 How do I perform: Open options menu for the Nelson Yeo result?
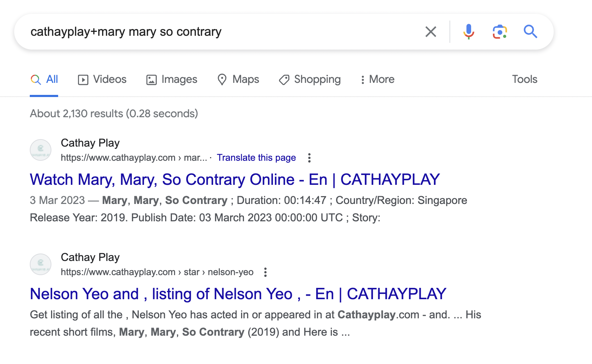pos(266,272)
